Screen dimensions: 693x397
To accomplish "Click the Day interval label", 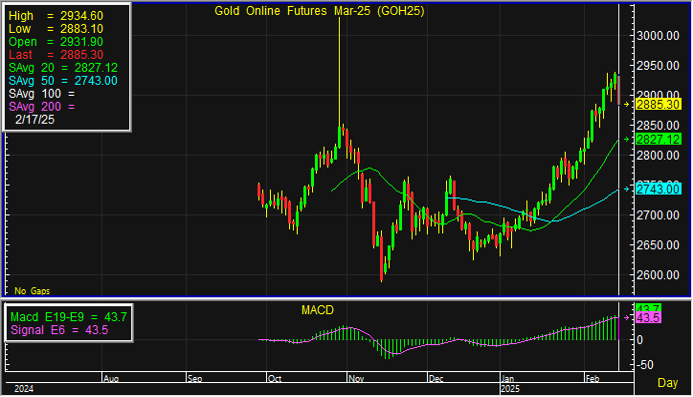I will coord(667,383).
